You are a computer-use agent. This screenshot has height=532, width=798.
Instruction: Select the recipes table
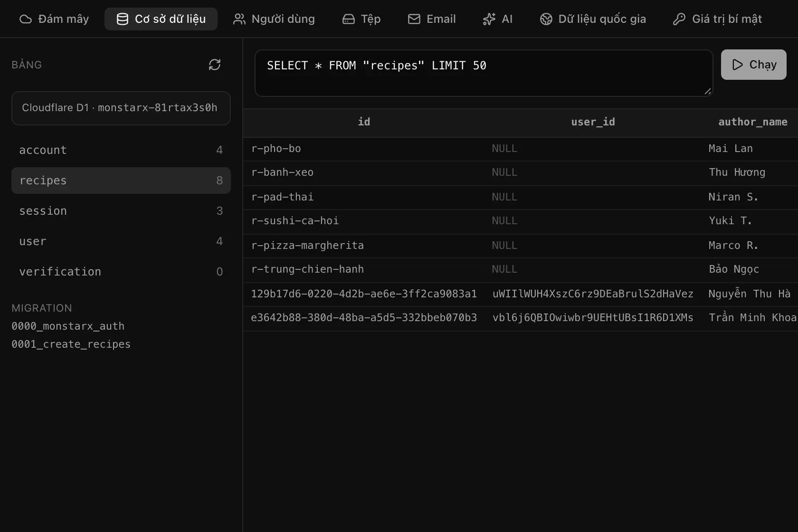(121, 180)
